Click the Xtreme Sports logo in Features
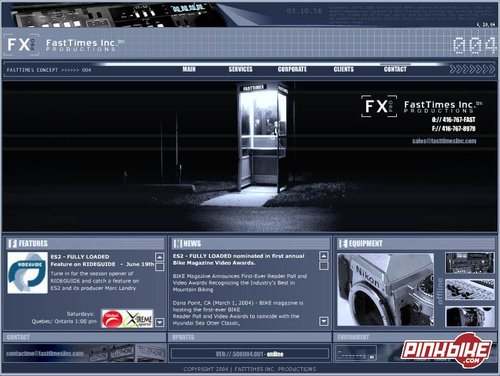This screenshot has height=376, width=500. tap(138, 319)
